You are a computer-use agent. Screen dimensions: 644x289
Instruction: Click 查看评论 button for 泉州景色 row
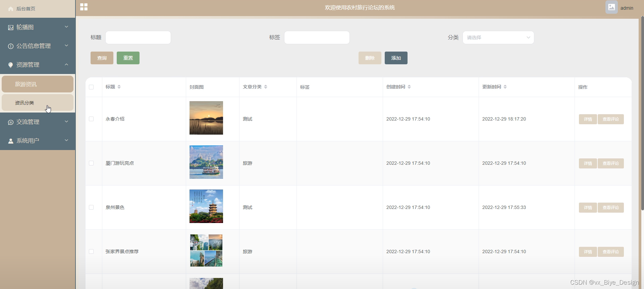[611, 208]
